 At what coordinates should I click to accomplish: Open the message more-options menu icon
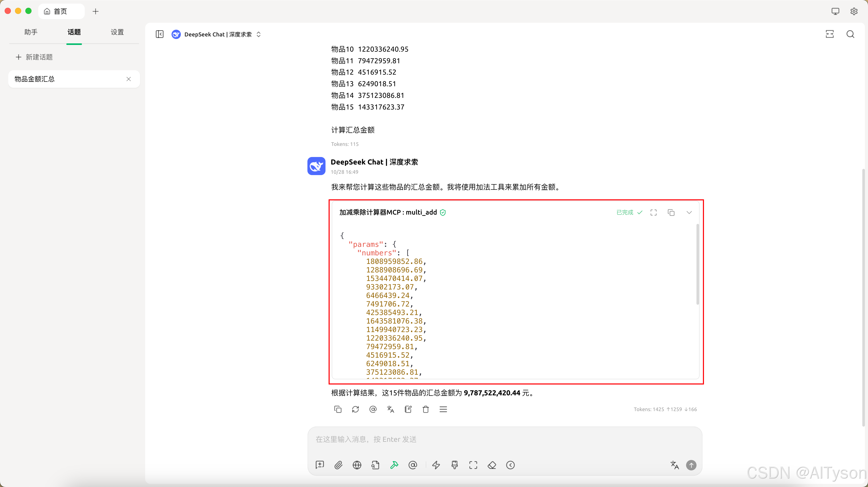click(443, 409)
